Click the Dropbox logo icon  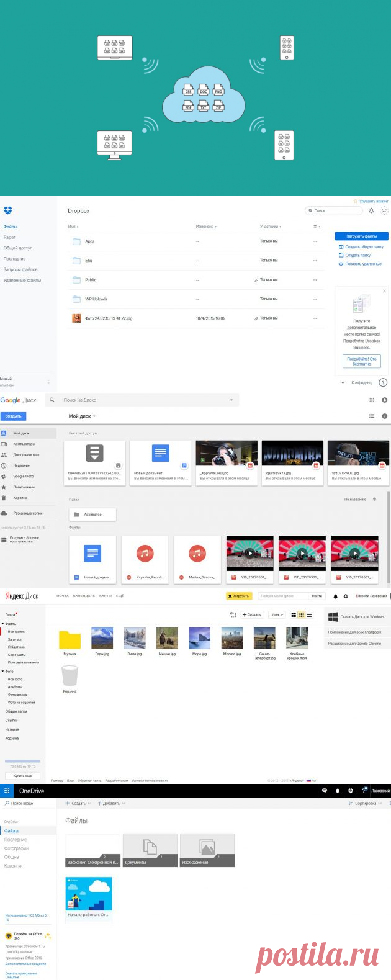click(x=7, y=211)
